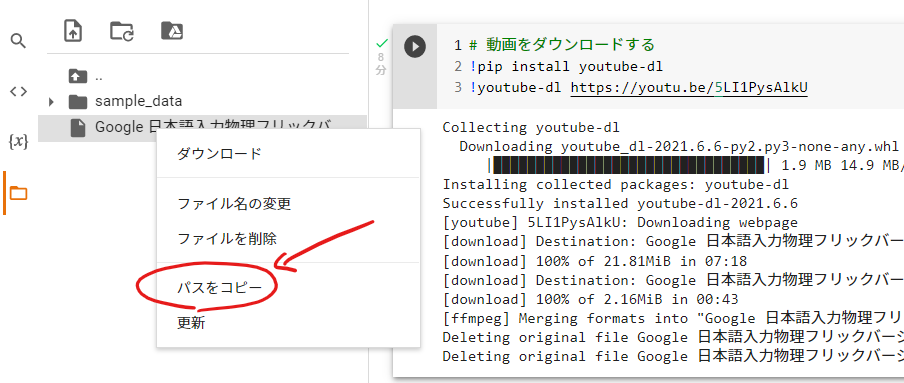
Task: Click the parent directory folder icon
Action: click(x=77, y=76)
